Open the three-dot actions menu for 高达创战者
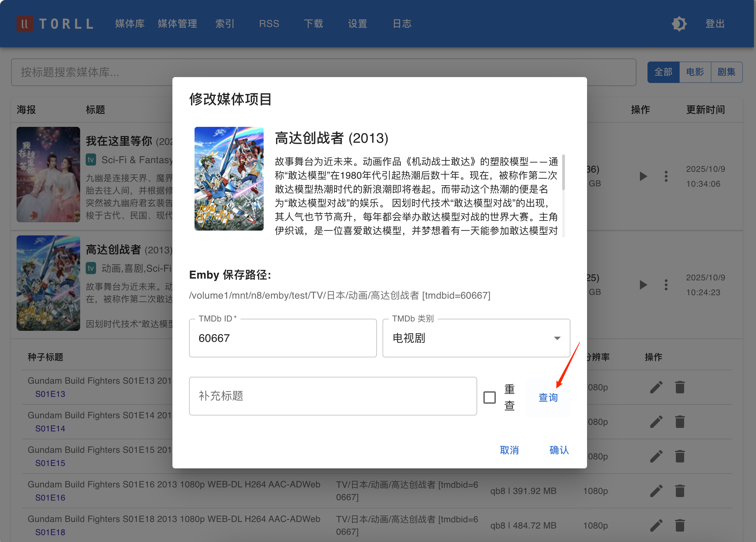 coord(667,284)
